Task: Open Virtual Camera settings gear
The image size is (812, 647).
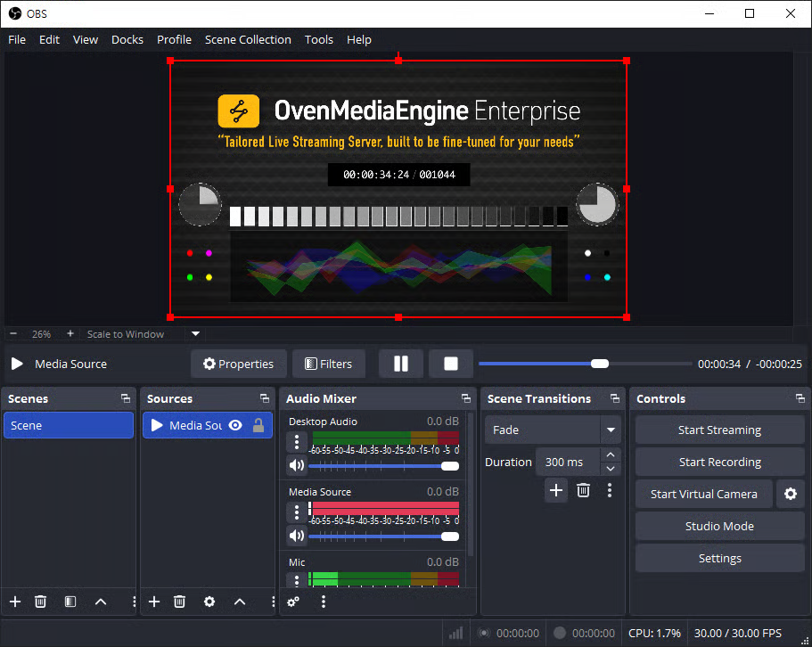Action: (x=790, y=494)
